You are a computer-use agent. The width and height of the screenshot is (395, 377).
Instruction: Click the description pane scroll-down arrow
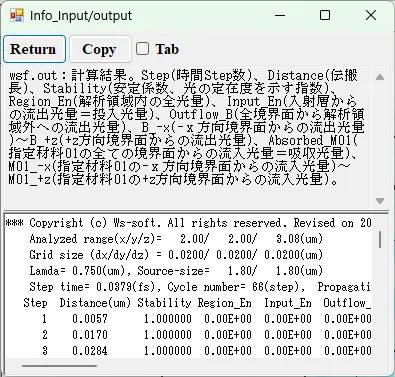[x=380, y=201]
